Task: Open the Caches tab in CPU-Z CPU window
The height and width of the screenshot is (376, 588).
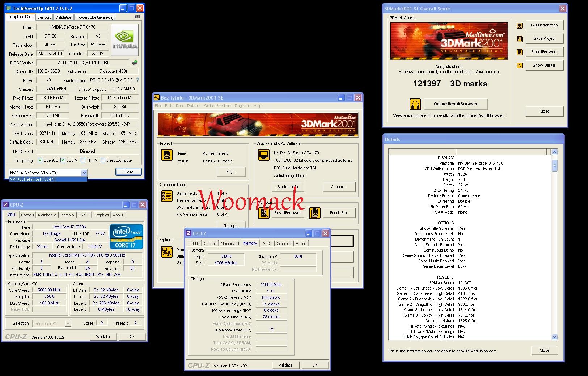Action: pyautogui.click(x=27, y=215)
